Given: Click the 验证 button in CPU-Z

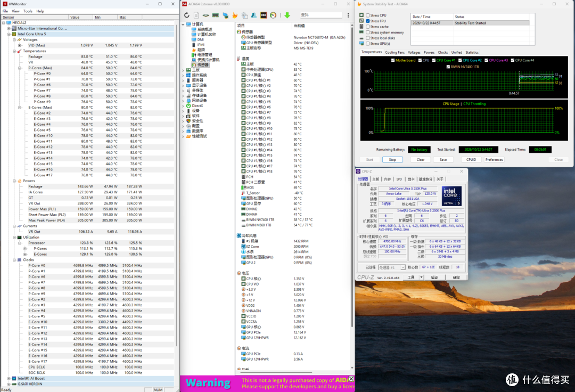Looking at the screenshot, I should point(435,277).
